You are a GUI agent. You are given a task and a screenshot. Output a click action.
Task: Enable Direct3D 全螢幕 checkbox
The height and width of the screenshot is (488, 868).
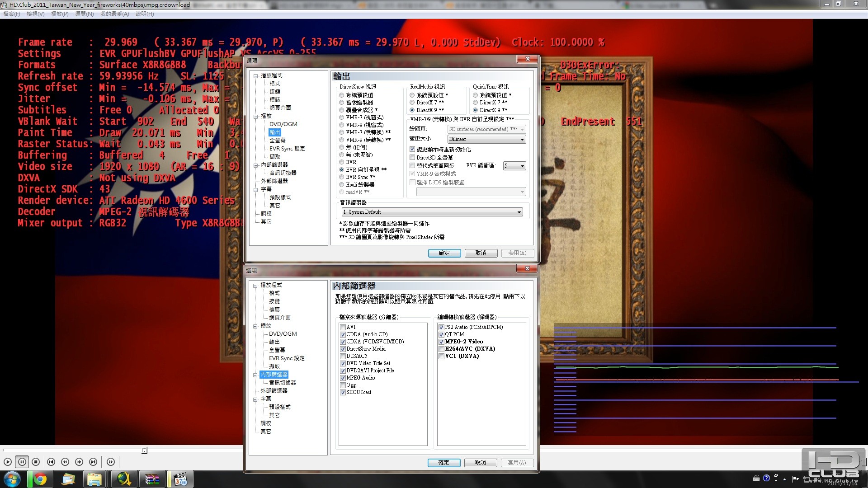tap(412, 158)
